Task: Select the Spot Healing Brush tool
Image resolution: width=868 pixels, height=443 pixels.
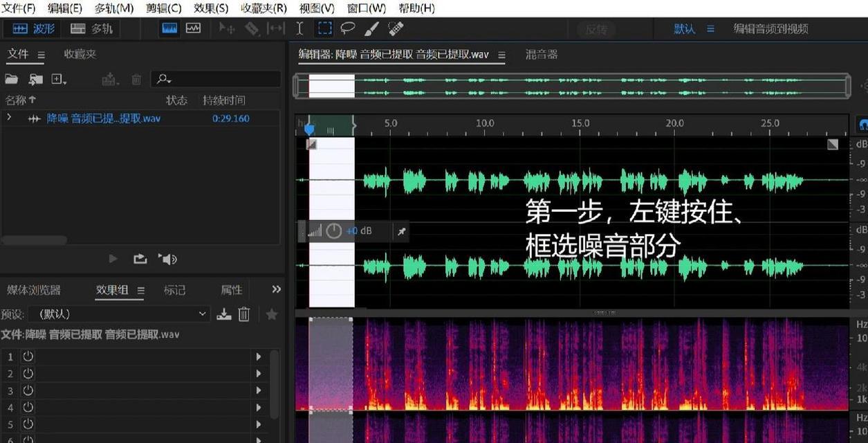Action: (x=396, y=28)
